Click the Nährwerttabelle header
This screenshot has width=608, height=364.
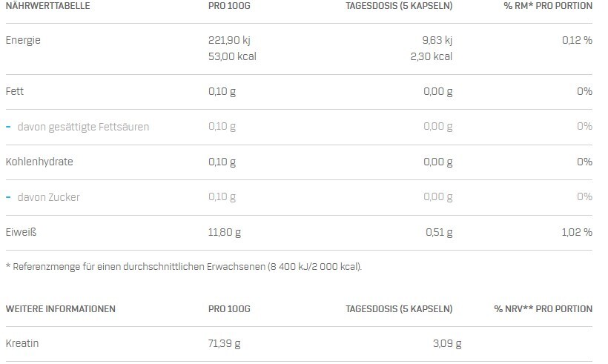point(47,6)
